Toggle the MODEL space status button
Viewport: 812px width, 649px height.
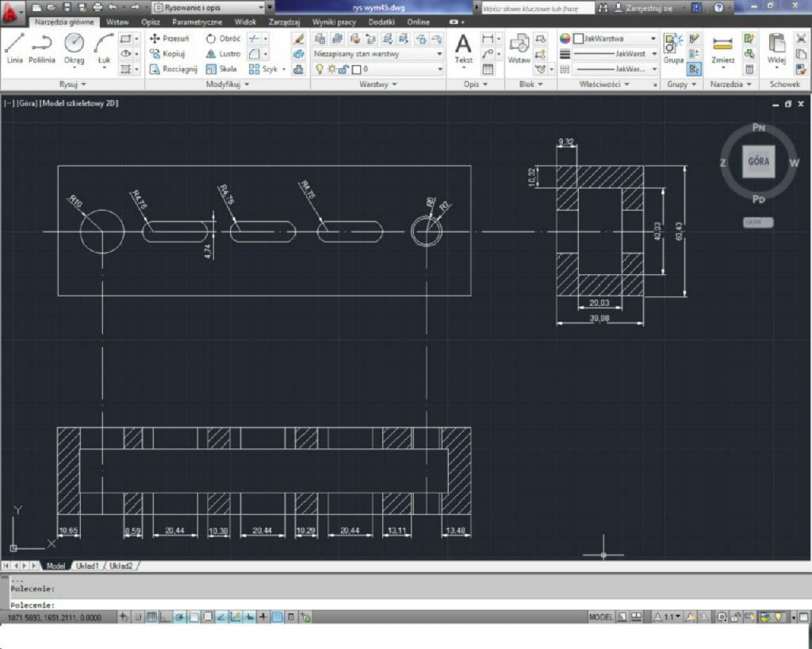(x=601, y=617)
